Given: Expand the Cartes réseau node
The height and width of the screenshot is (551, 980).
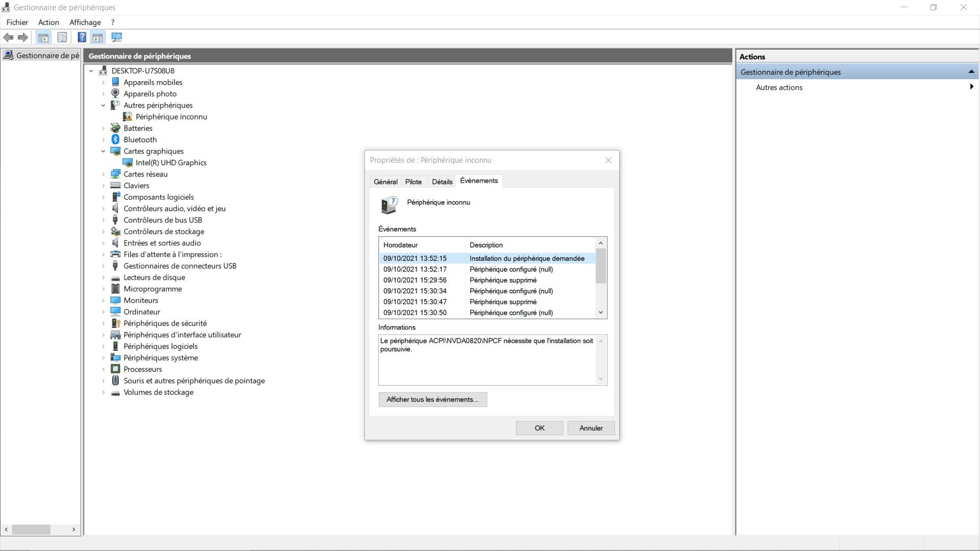Looking at the screenshot, I should [x=103, y=174].
